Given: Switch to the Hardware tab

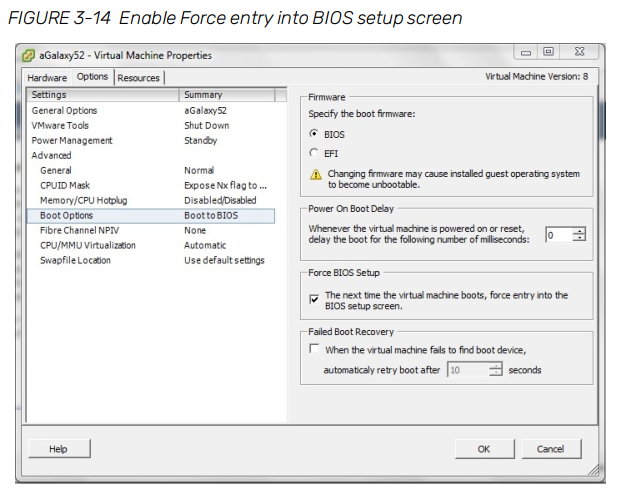Looking at the screenshot, I should coord(47,78).
